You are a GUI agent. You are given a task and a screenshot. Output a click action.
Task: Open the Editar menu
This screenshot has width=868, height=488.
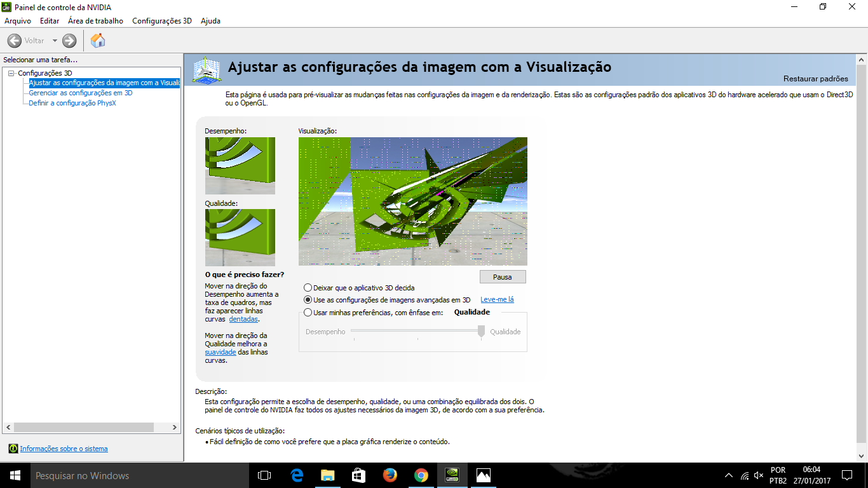[x=50, y=21]
